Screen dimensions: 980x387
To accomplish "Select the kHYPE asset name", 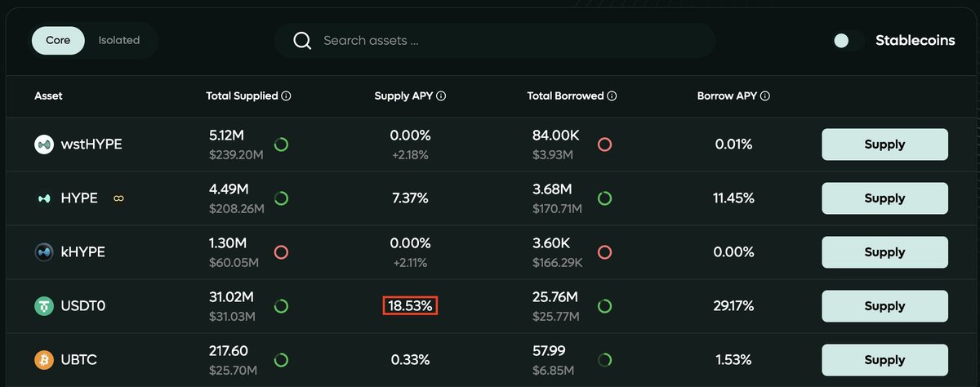I will tap(83, 252).
